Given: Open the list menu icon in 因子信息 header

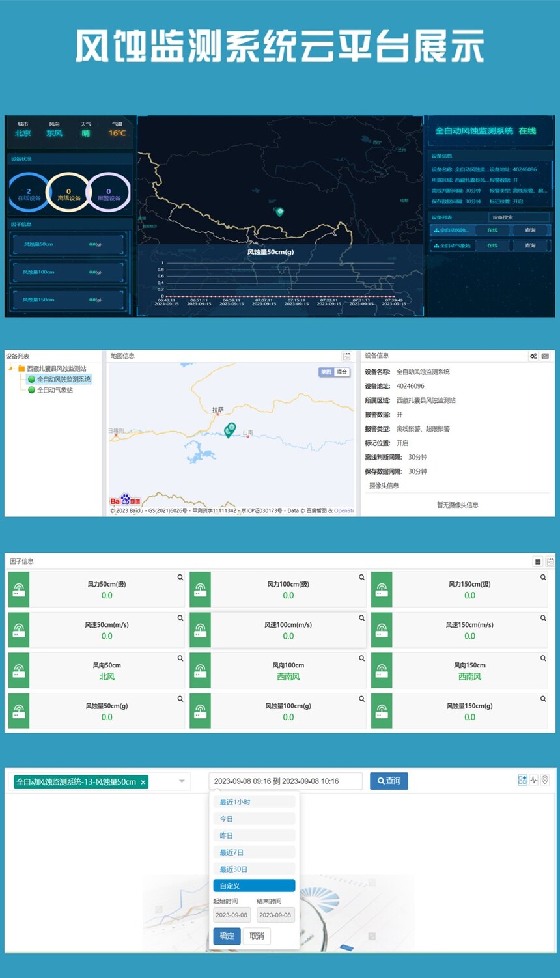Looking at the screenshot, I should pyautogui.click(x=537, y=561).
